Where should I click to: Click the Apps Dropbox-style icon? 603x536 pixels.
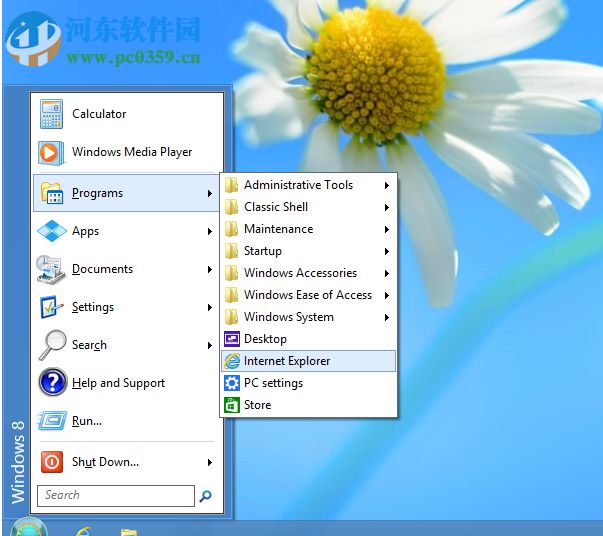pos(52,231)
